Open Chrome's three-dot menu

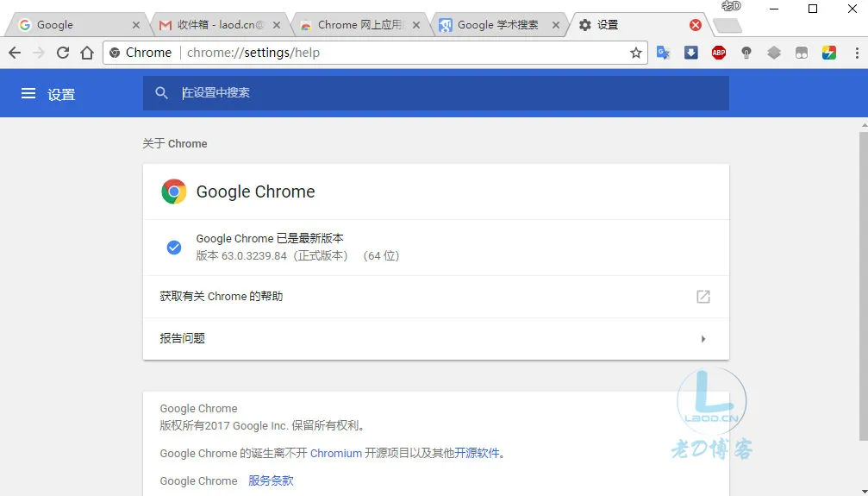857,53
